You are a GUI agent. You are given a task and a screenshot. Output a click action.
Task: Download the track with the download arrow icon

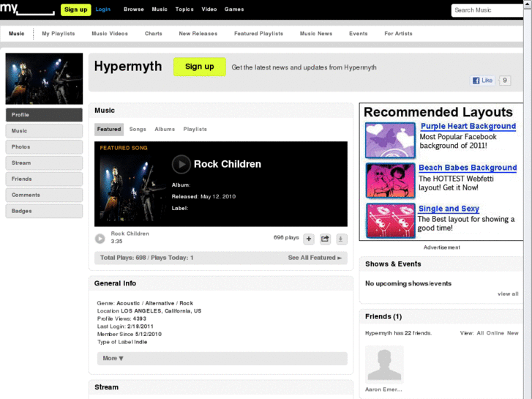coord(341,239)
